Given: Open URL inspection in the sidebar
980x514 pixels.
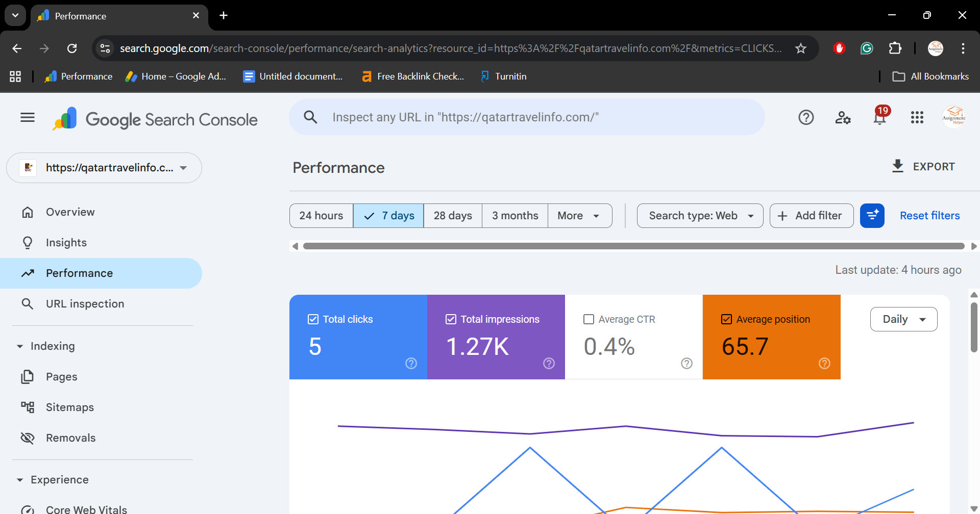Looking at the screenshot, I should pos(101,304).
